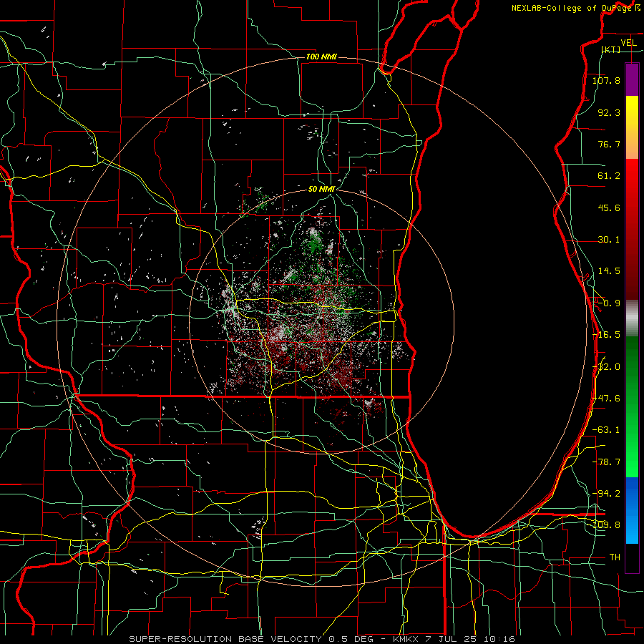Screen dimensions: 644x644
Task: Click the [KT] units label
Action: pos(611,49)
